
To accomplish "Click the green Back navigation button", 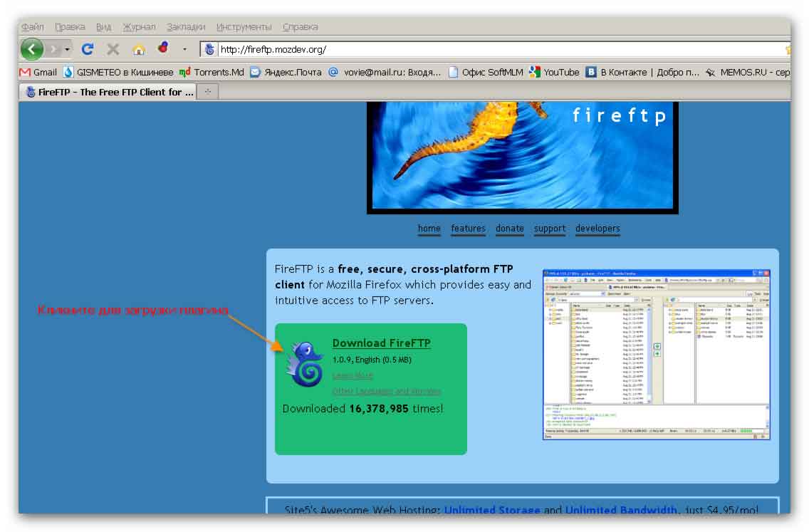I will pyautogui.click(x=31, y=50).
